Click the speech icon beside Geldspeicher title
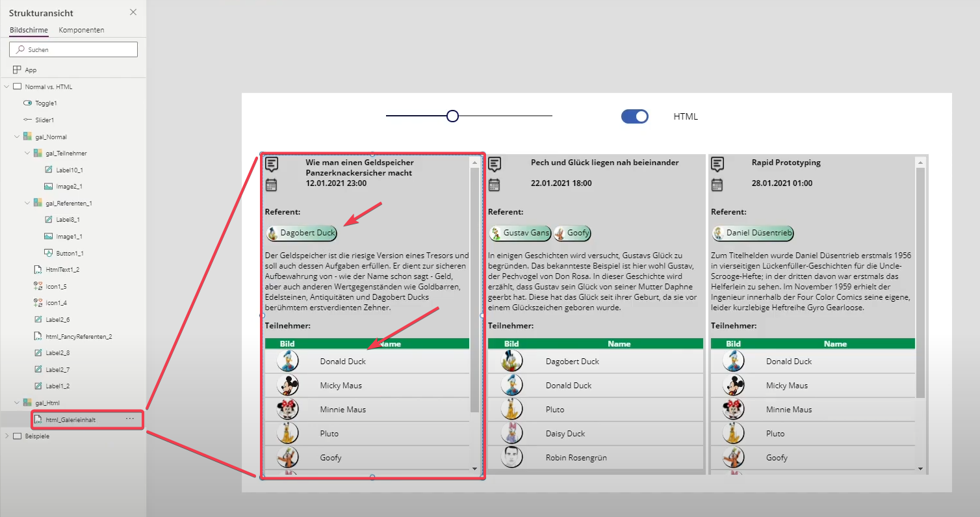980x517 pixels. pos(272,164)
